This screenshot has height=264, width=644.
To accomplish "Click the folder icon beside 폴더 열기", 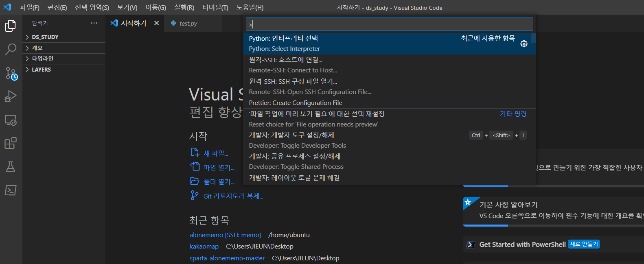I will (x=195, y=181).
